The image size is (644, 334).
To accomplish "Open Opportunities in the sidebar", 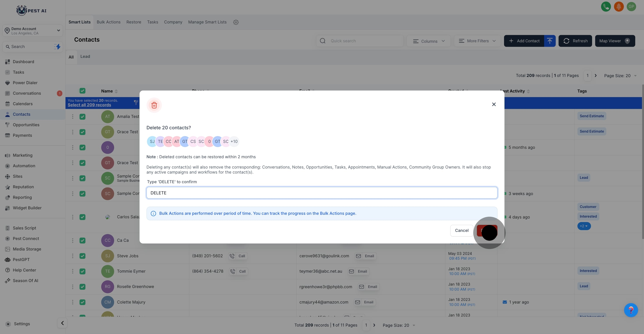I will (x=26, y=125).
